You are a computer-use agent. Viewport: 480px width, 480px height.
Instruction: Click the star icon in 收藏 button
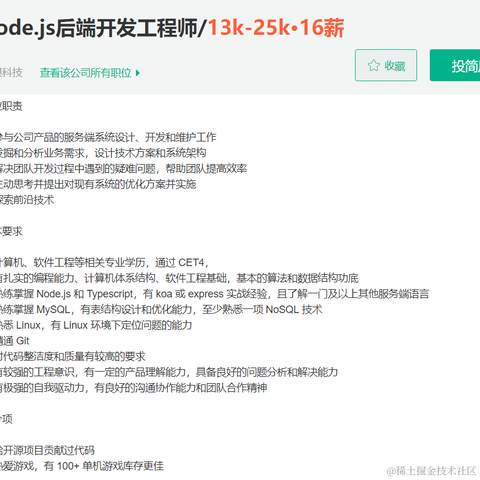coord(374,65)
